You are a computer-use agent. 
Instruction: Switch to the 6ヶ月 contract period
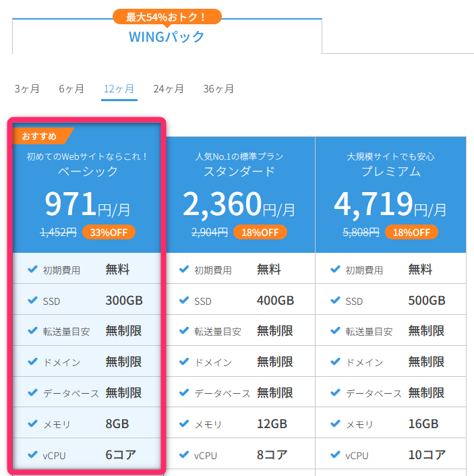point(71,88)
